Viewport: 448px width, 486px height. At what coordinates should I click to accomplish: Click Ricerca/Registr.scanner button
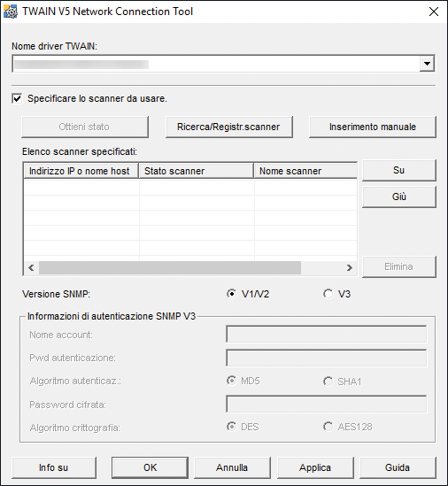[228, 127]
